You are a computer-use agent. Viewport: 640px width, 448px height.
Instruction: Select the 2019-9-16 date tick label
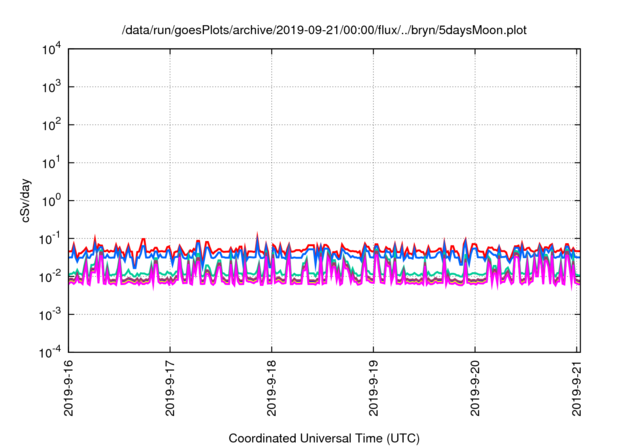click(68, 389)
